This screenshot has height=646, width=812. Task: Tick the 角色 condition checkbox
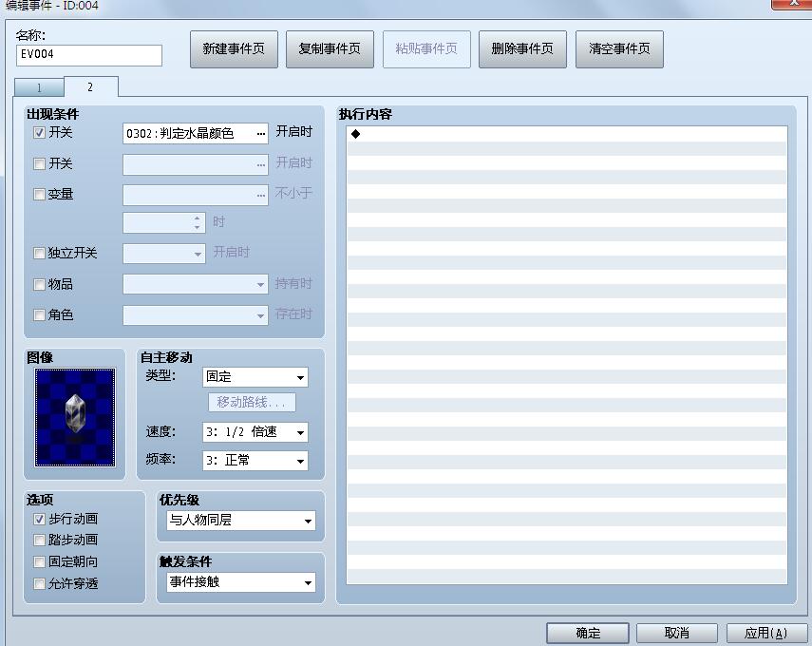point(39,315)
